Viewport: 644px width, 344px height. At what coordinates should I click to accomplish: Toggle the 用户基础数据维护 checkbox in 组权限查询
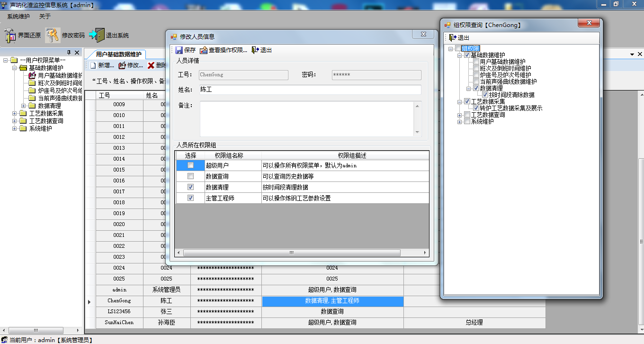click(x=476, y=62)
